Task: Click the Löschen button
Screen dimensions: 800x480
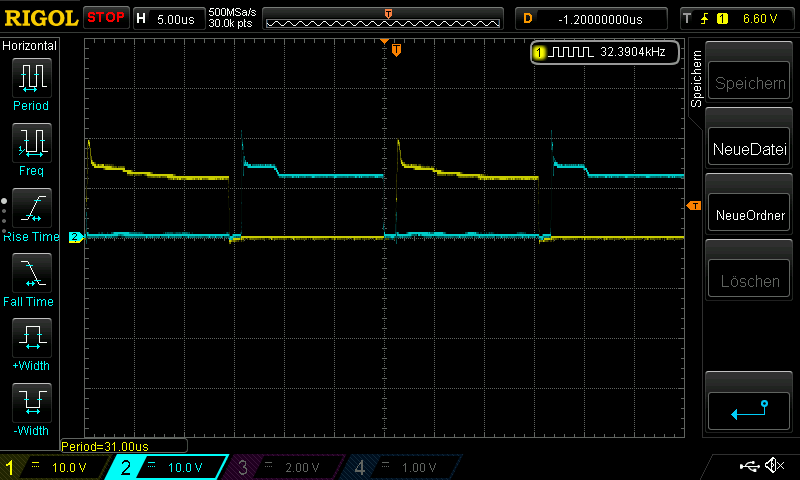Action: point(749,279)
